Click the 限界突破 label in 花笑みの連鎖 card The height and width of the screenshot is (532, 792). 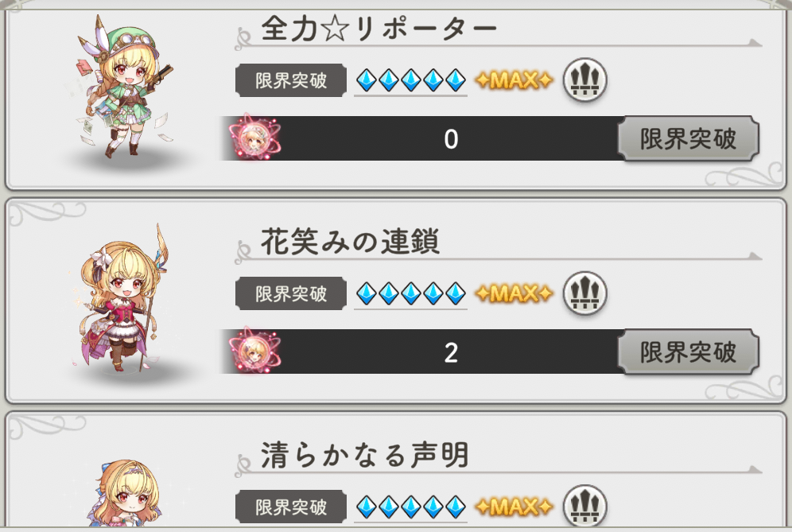coord(291,293)
